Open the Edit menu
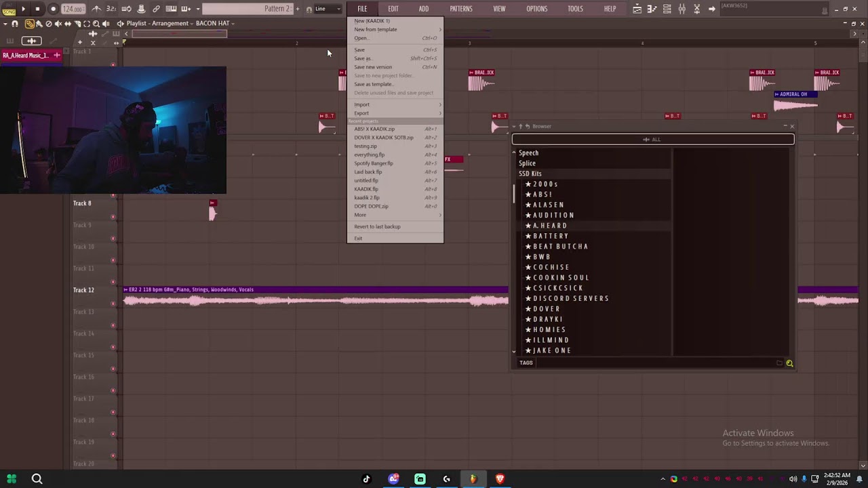Image resolution: width=868 pixels, height=488 pixels. coord(393,9)
